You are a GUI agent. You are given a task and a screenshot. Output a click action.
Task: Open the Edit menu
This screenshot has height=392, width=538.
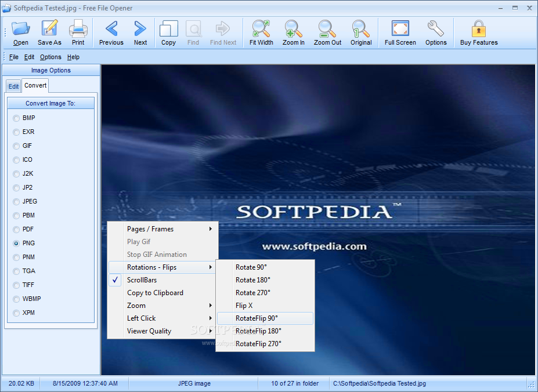point(29,57)
